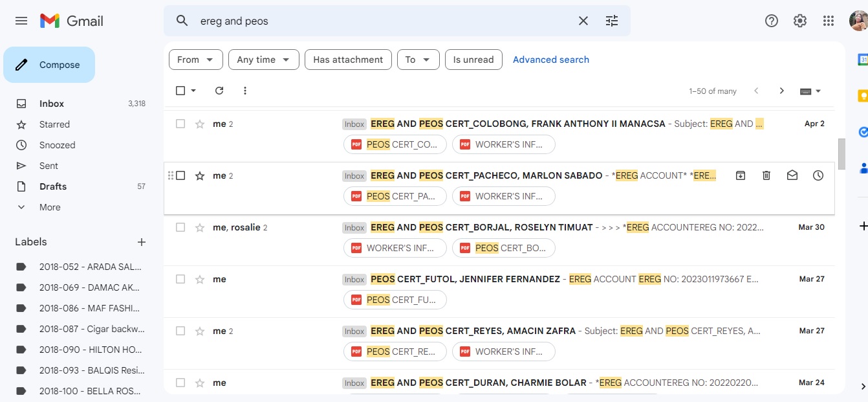Open Google apps grid
Image resolution: width=868 pixels, height=402 pixels.
[829, 21]
